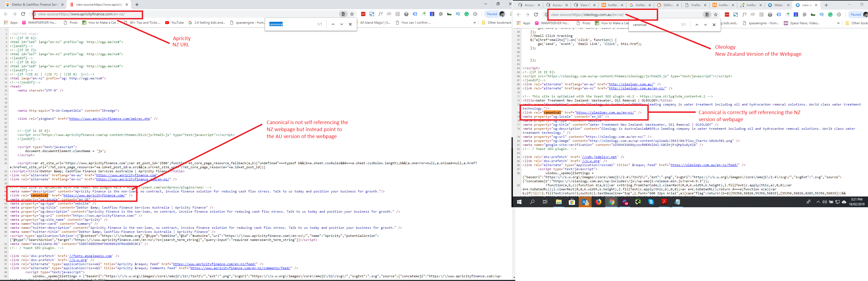Open Chrome menu in left window
The image size is (868, 281).
[x=511, y=14]
